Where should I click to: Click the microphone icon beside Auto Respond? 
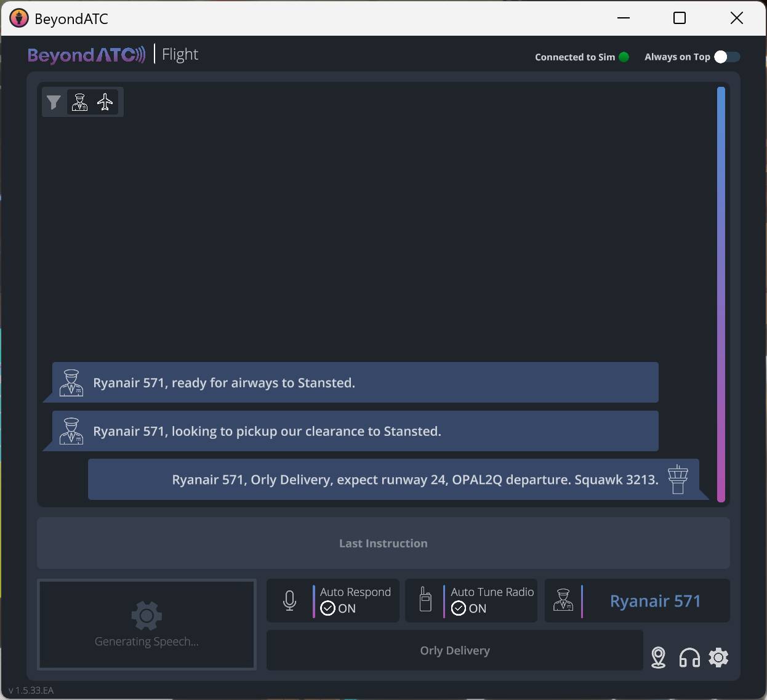pos(289,600)
